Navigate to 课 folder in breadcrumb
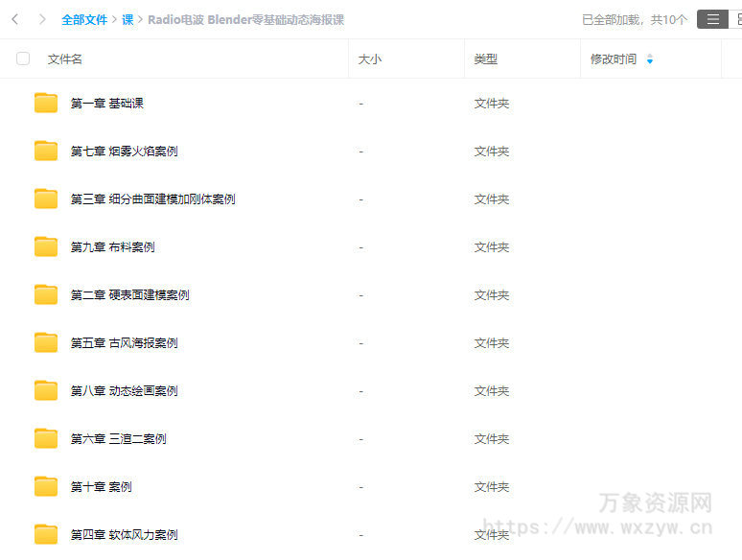742x560 pixels. pyautogui.click(x=128, y=19)
